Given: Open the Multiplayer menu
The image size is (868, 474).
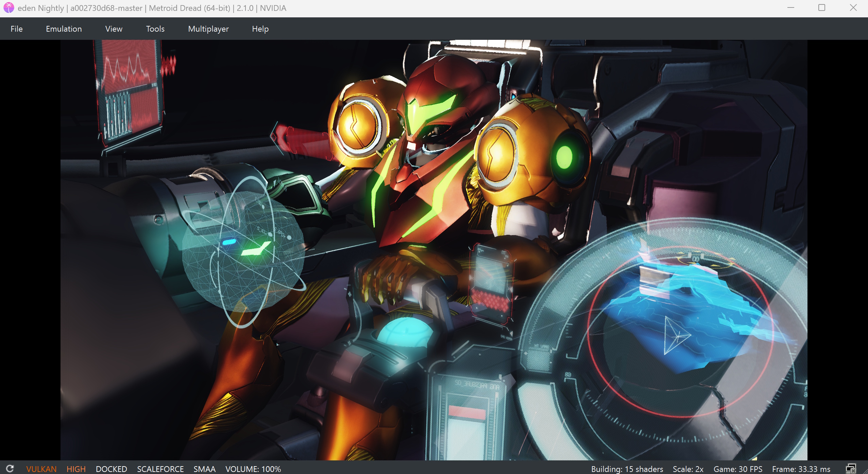Looking at the screenshot, I should 208,29.
